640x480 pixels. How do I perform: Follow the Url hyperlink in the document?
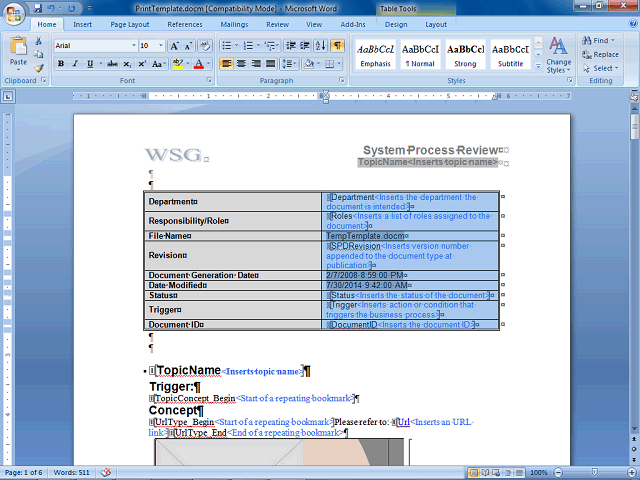404,422
